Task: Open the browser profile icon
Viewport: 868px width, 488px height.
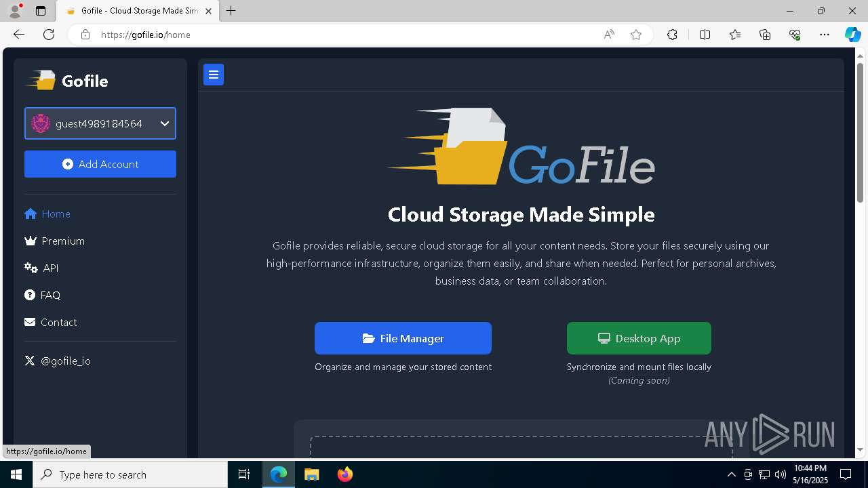Action: tap(15, 11)
